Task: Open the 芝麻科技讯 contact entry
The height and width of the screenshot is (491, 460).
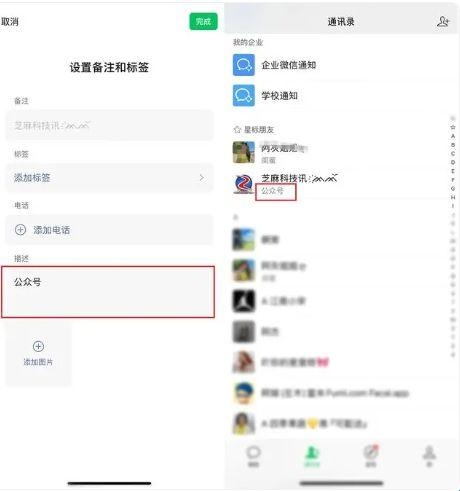Action: tap(340, 184)
